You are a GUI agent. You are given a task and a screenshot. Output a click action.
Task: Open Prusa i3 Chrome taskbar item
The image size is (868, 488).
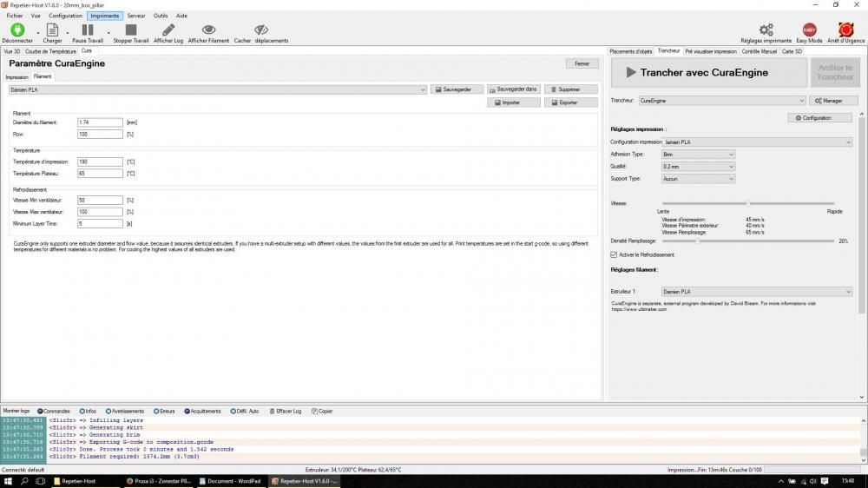tap(158, 481)
